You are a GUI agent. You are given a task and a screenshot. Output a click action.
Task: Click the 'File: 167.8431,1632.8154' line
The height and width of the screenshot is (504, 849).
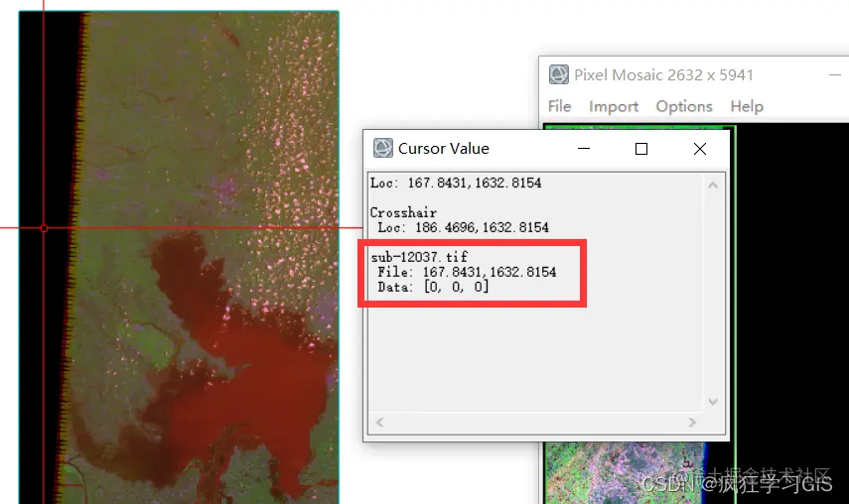point(467,272)
